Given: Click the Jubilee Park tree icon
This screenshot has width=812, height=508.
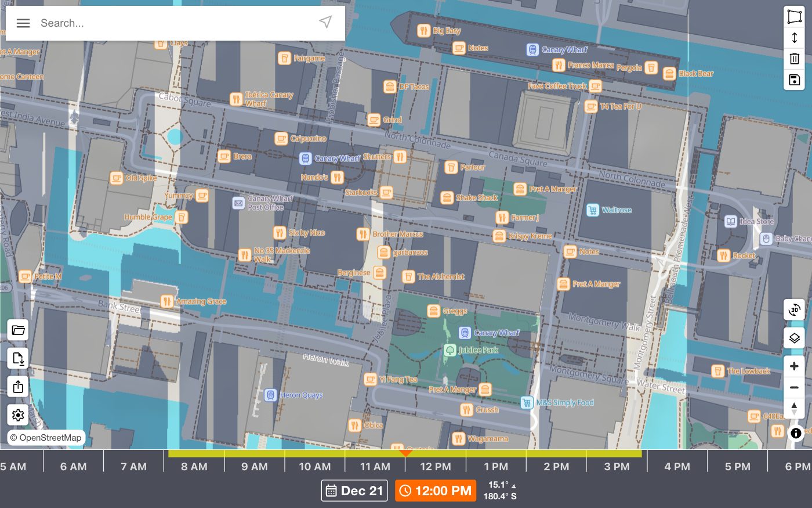Looking at the screenshot, I should (449, 350).
